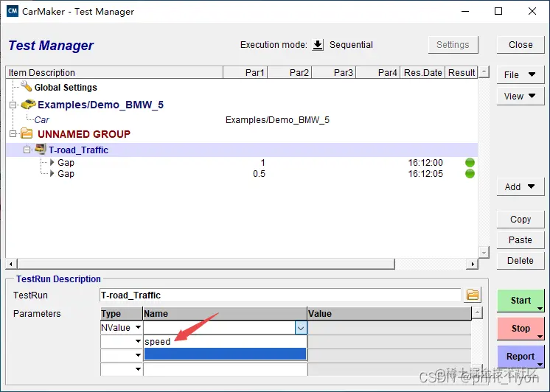Select the speed entry in the name list

[x=225, y=341]
